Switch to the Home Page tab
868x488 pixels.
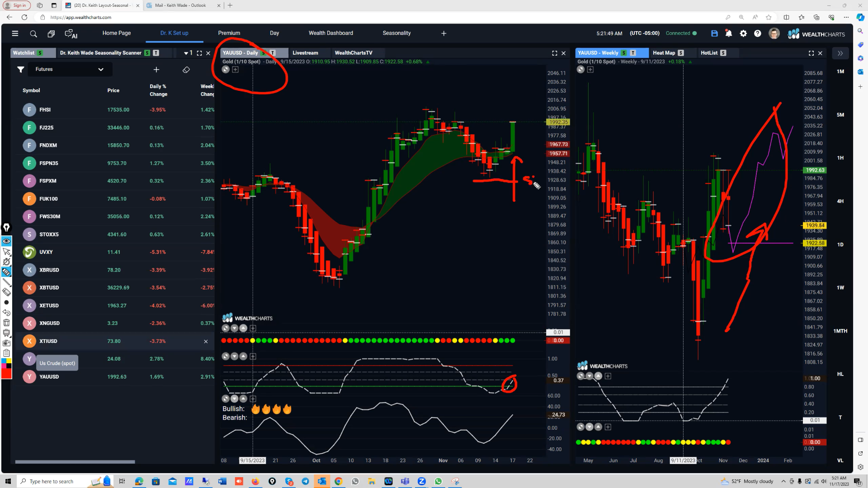117,33
